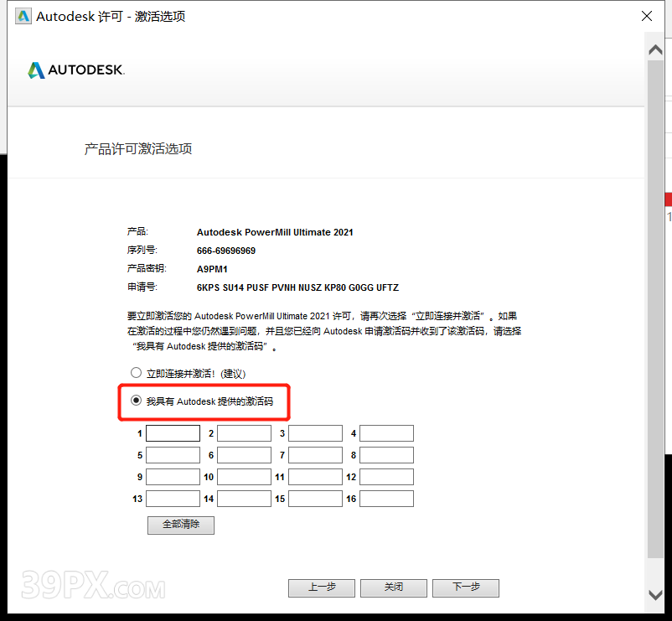The image size is (672, 621).
Task: Click activation code field 8
Action: pos(386,455)
